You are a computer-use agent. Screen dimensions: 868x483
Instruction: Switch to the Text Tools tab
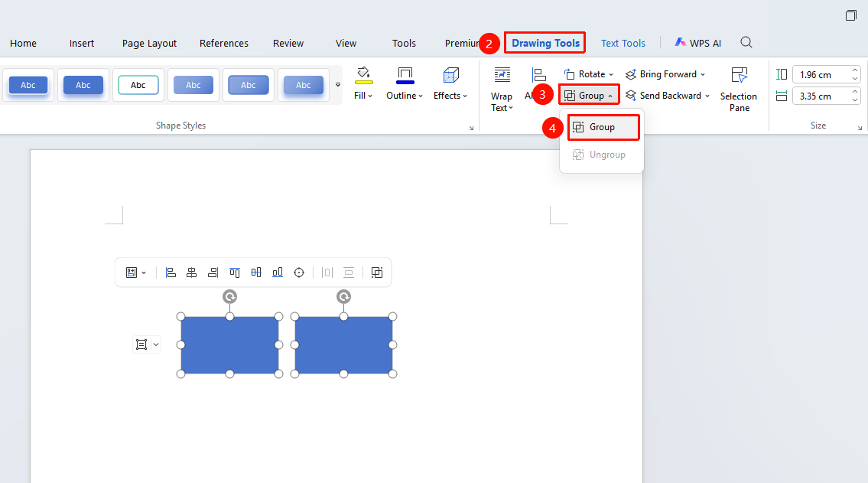tap(623, 43)
